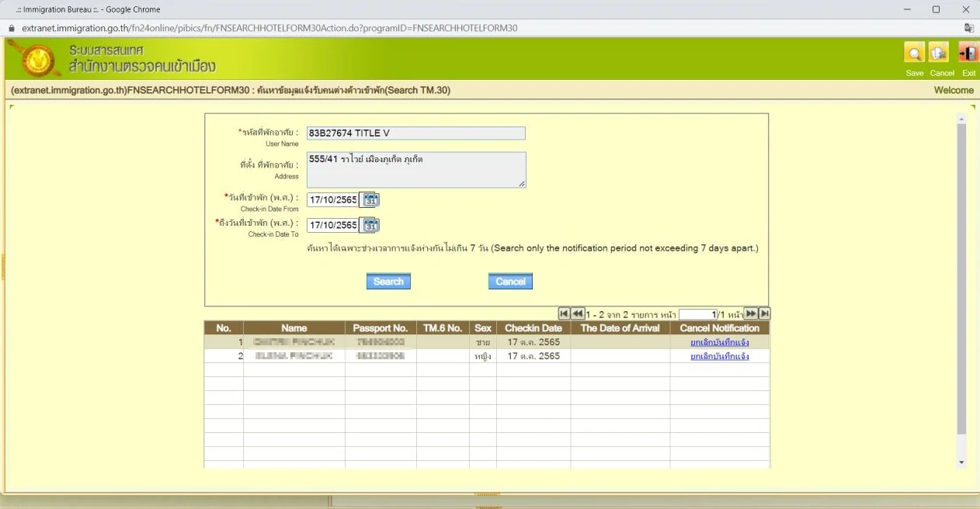Viewport: 980px width, 509px height.
Task: Click the browser address bar URL
Action: point(269,28)
